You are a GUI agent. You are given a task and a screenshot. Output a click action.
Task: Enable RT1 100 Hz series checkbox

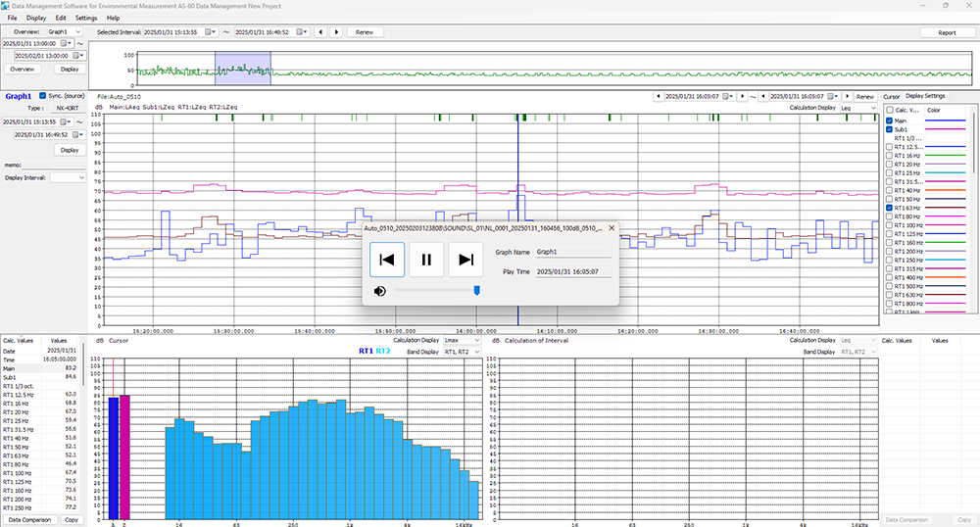coord(890,225)
